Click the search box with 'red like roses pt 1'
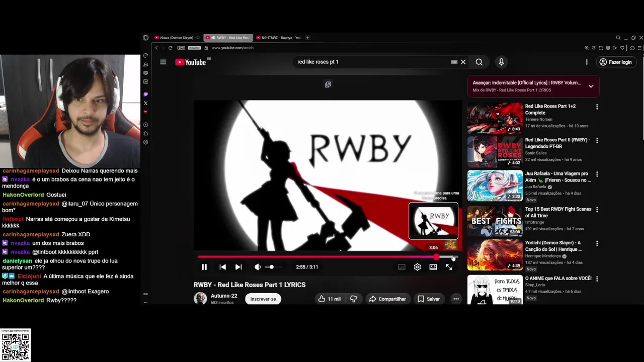Image resolution: width=644 pixels, height=362 pixels. tap(371, 62)
